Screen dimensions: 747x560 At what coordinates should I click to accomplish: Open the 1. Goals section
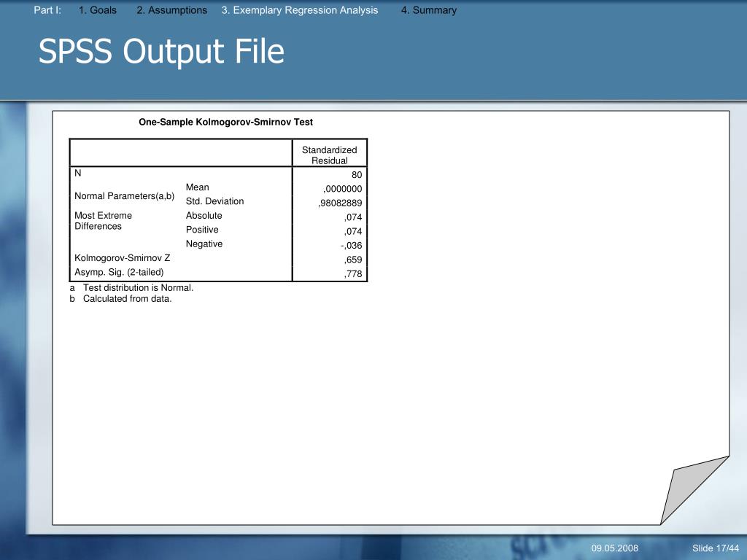(x=98, y=10)
